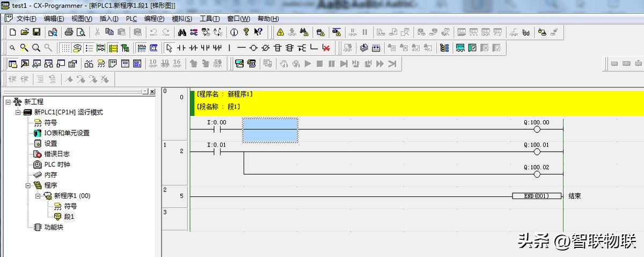Viewport: 644px width, 257px height.
Task: Select 内存 in the project tree
Action: 50,175
